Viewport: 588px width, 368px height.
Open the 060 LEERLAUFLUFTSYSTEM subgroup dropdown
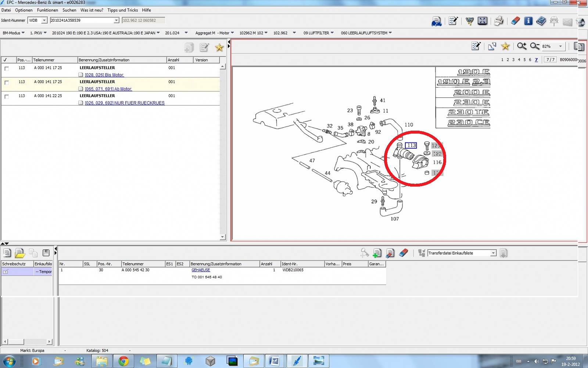click(x=366, y=33)
